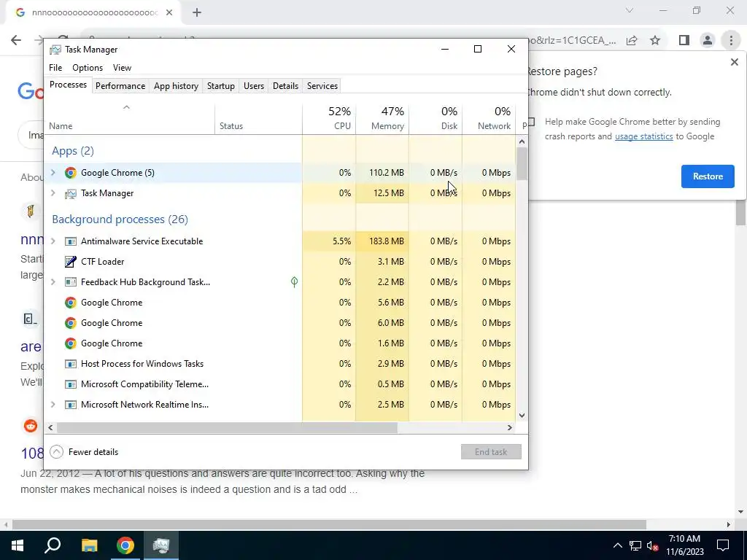
Task: Click the Chrome icon in the 5.6 MB row
Action: pyautogui.click(x=71, y=303)
